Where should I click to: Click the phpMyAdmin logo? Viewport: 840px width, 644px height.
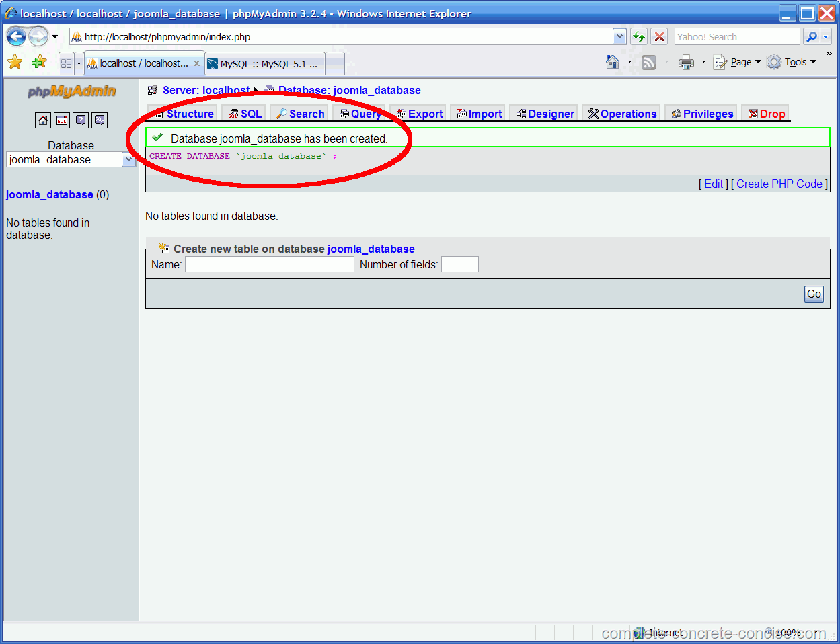pyautogui.click(x=71, y=91)
